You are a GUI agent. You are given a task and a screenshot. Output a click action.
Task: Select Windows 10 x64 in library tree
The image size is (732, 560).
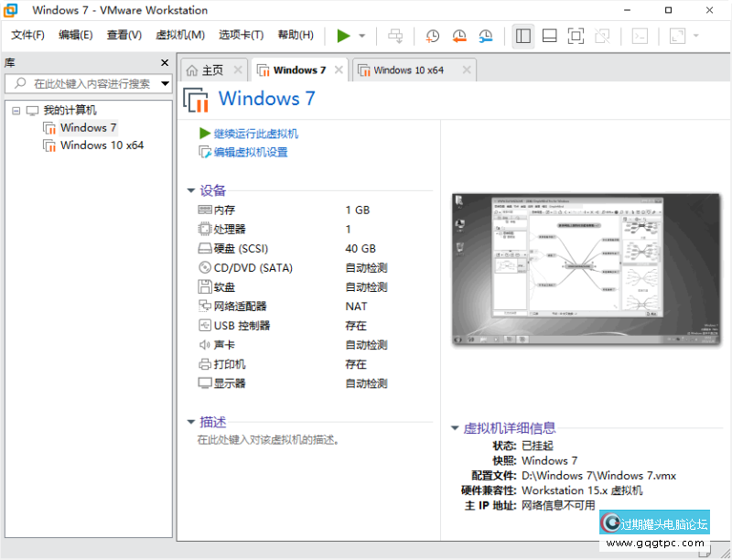click(102, 145)
